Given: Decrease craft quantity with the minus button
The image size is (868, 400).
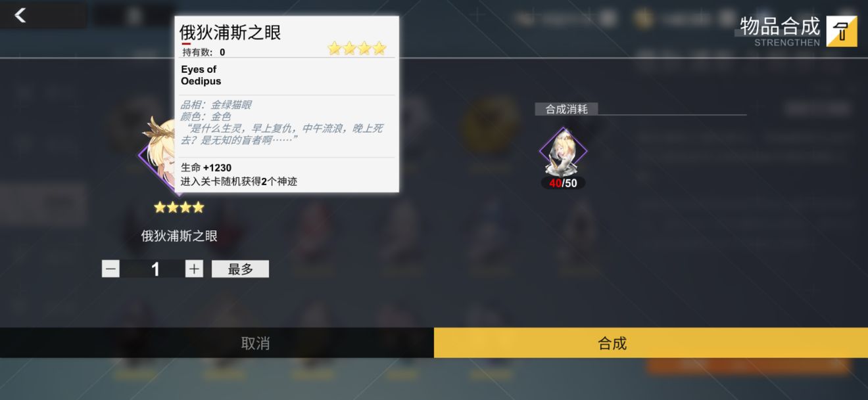Looking at the screenshot, I should click(110, 269).
